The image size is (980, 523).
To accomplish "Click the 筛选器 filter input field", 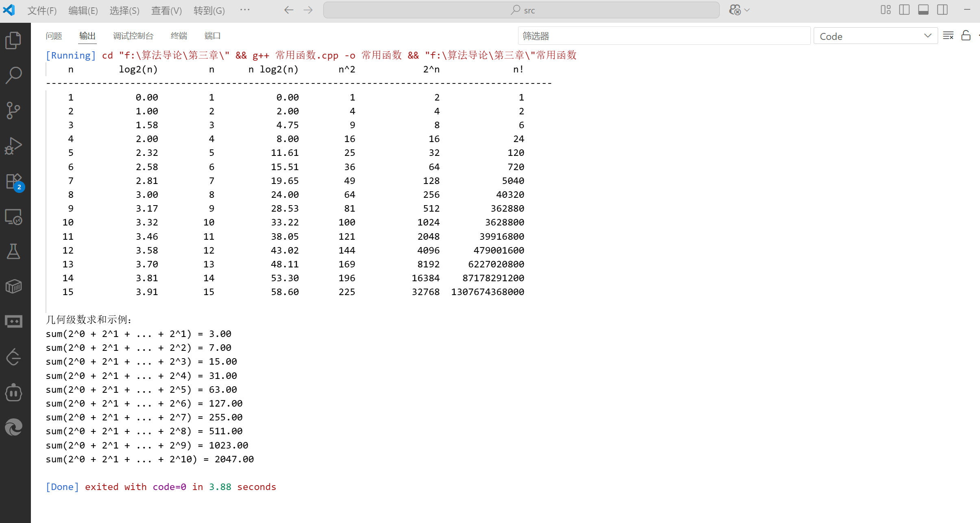I will tap(664, 36).
